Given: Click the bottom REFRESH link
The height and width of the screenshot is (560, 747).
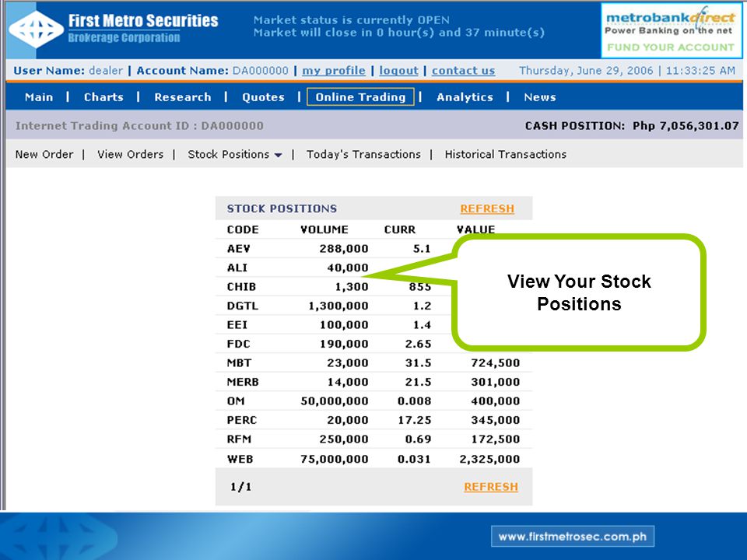Looking at the screenshot, I should (x=491, y=487).
